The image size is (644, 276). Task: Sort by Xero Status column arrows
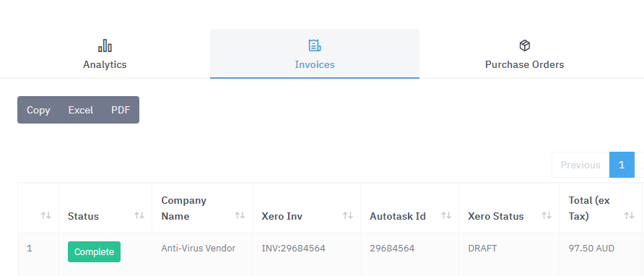tap(547, 215)
